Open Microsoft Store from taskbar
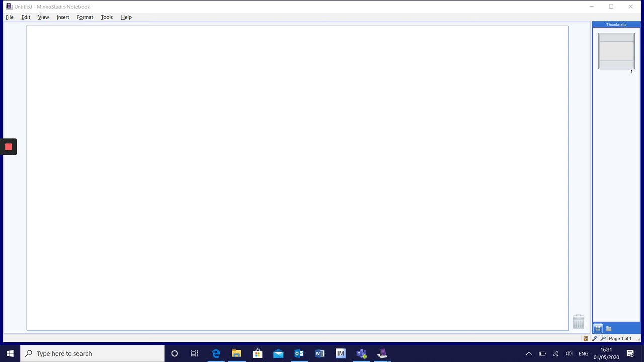This screenshot has width=644, height=362. pyautogui.click(x=257, y=353)
